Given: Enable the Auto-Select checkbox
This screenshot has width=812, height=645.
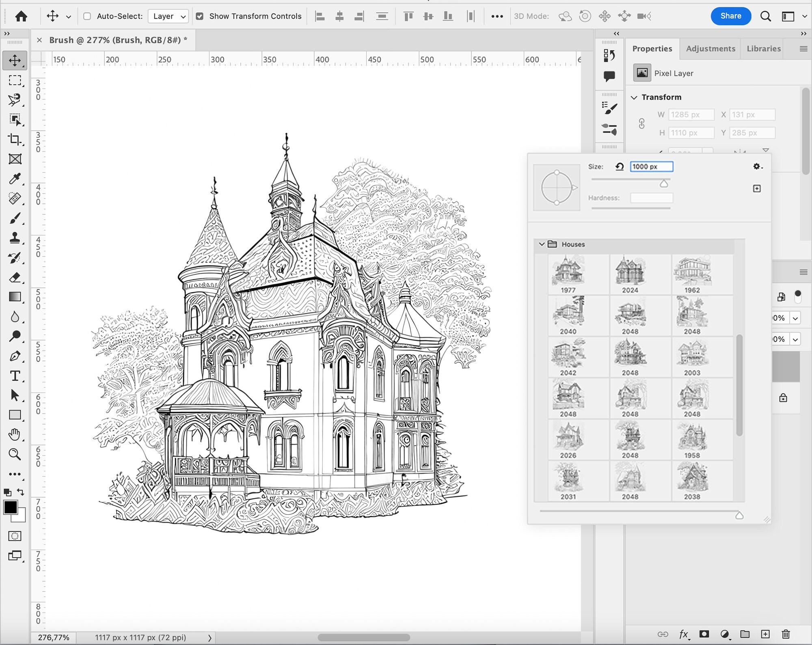Looking at the screenshot, I should click(86, 16).
